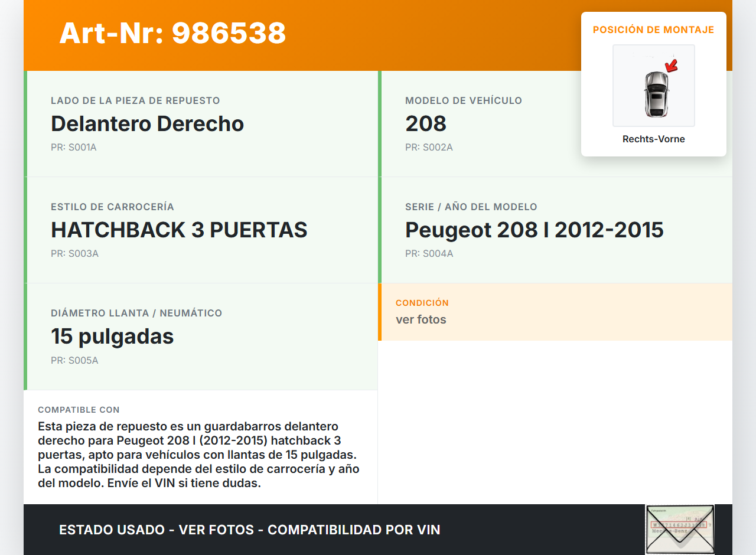Click the PR: S003A code
Image resolution: width=756 pixels, height=555 pixels.
pyautogui.click(x=74, y=254)
